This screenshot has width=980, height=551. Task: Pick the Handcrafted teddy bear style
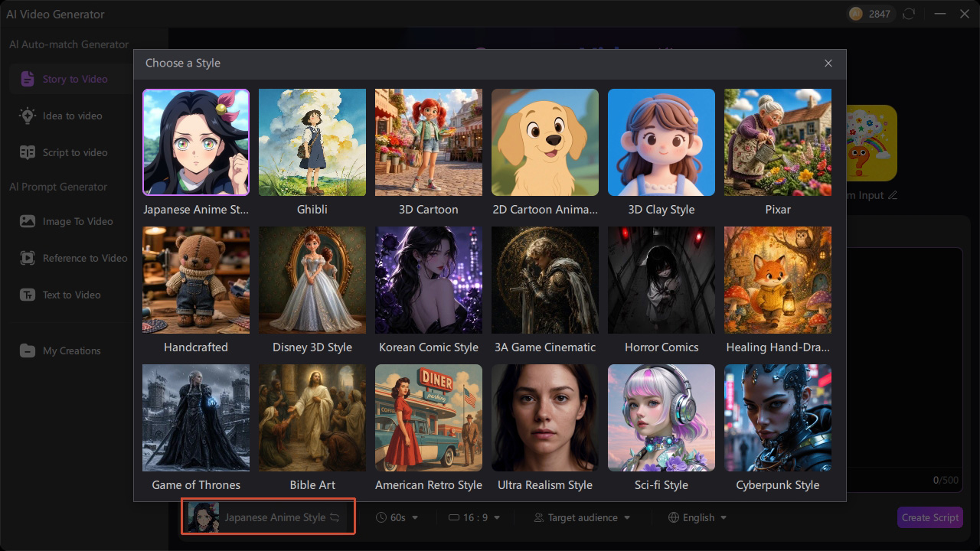click(196, 280)
